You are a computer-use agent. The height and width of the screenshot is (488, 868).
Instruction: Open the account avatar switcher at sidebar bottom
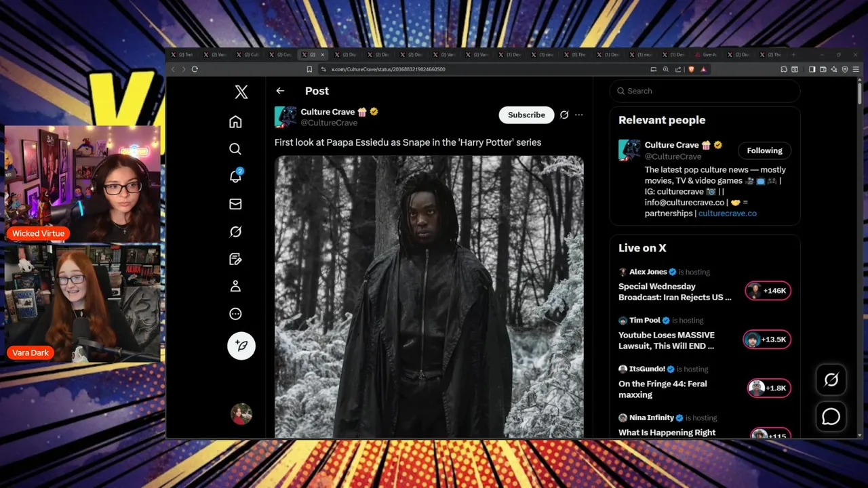click(241, 413)
